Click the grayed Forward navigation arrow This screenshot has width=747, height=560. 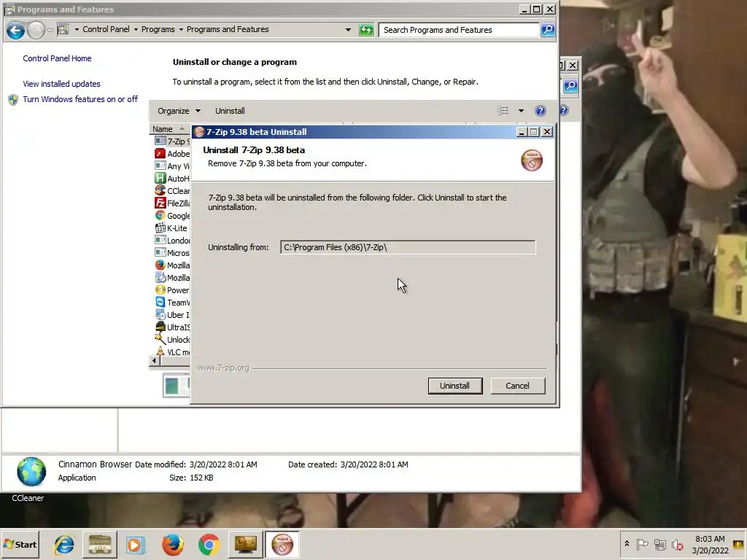point(36,31)
